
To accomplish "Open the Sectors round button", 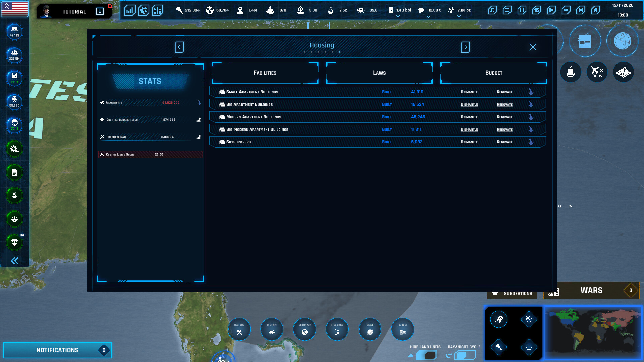I will (x=239, y=329).
